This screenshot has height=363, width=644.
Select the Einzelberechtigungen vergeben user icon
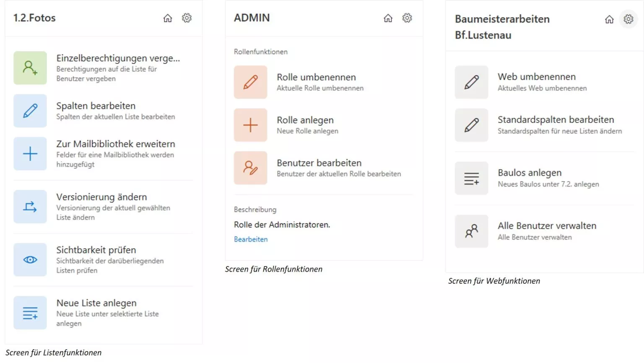[x=30, y=68]
